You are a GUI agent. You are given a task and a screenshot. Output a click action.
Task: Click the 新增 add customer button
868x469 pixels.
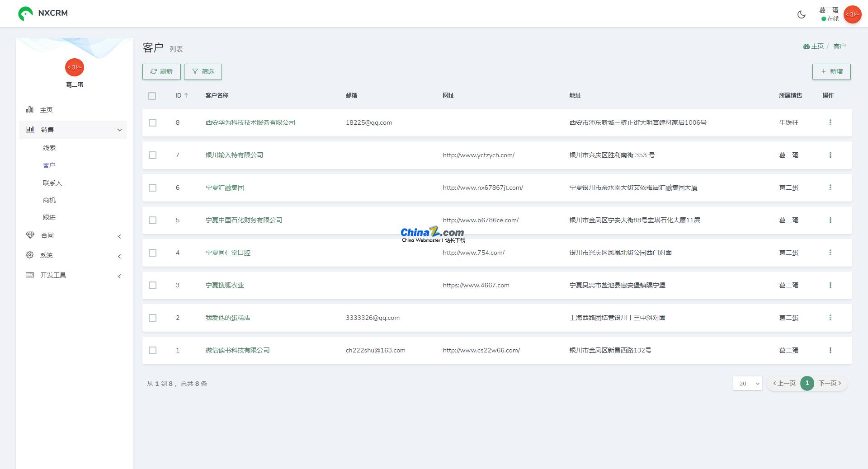point(831,71)
